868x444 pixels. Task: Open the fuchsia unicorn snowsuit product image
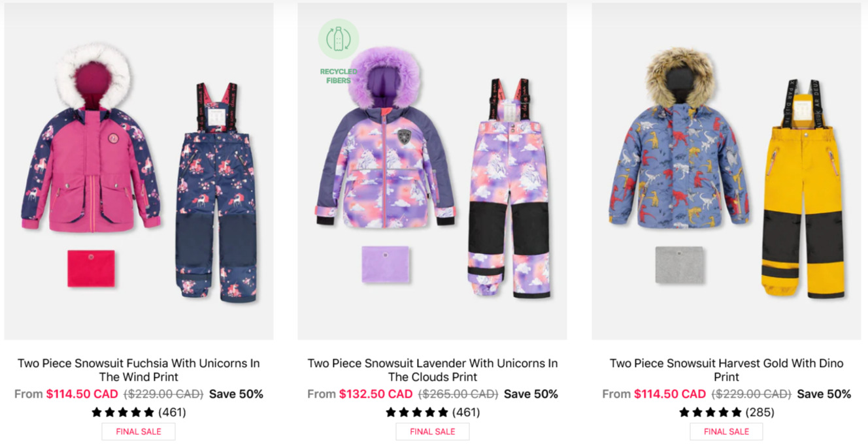click(139, 172)
